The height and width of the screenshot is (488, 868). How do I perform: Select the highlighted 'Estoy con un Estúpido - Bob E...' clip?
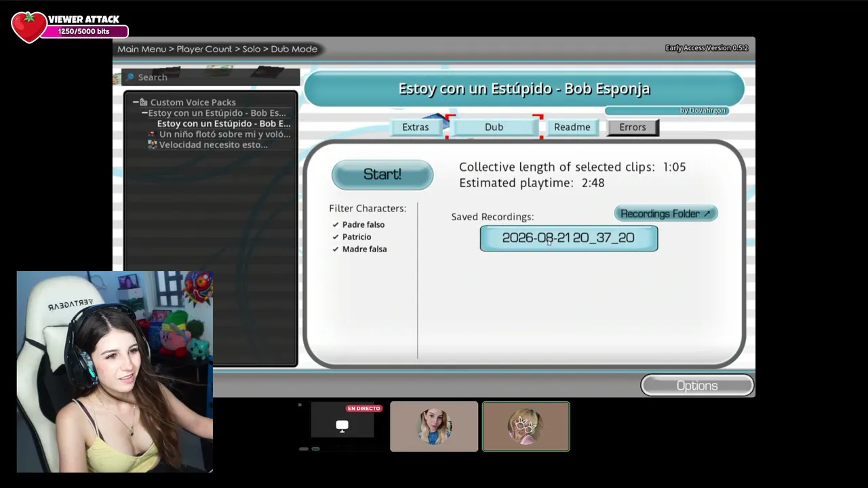click(224, 123)
